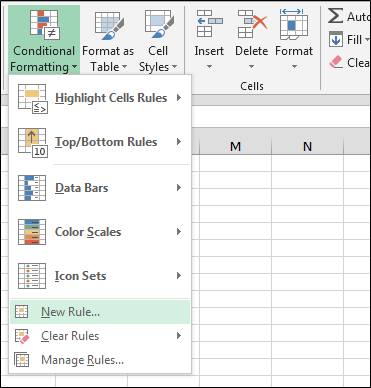This screenshot has width=371, height=388.
Task: Click the Conditional Formatting ribbon icon
Action: (44, 25)
